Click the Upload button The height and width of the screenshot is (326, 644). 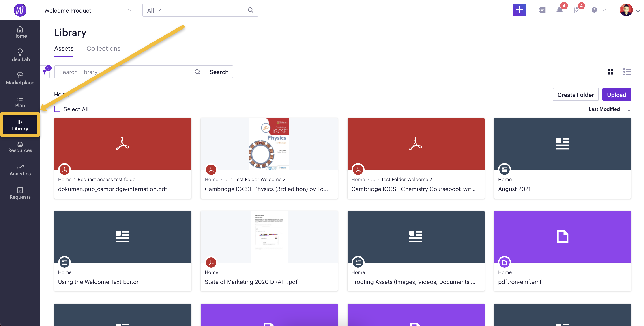pos(617,94)
